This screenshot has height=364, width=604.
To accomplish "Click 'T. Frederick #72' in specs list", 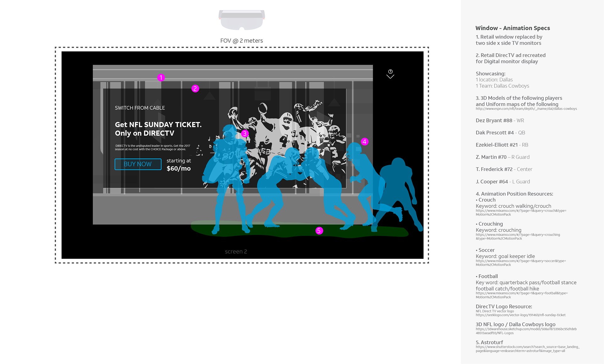I will point(494,169).
